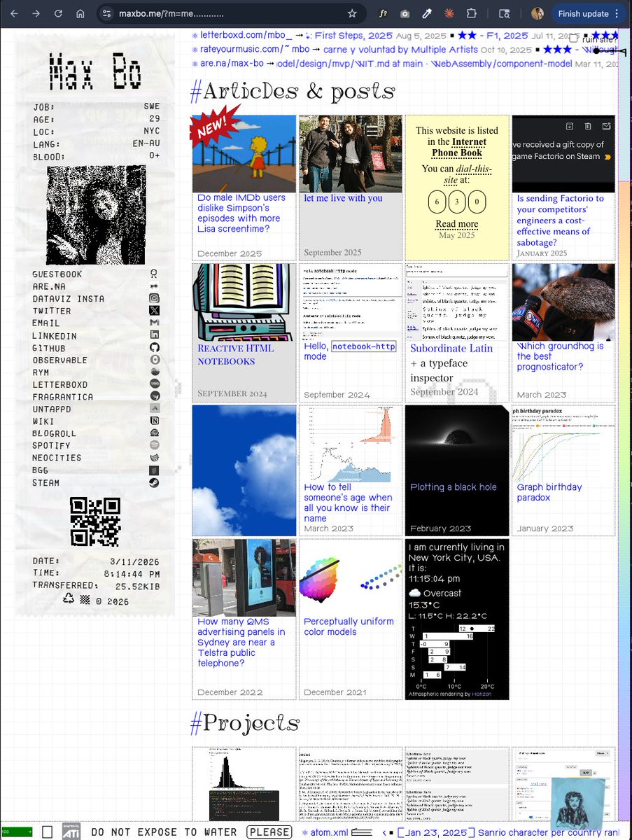Click the site info icon in address bar
Viewport: 632px width, 840px height.
click(x=107, y=13)
